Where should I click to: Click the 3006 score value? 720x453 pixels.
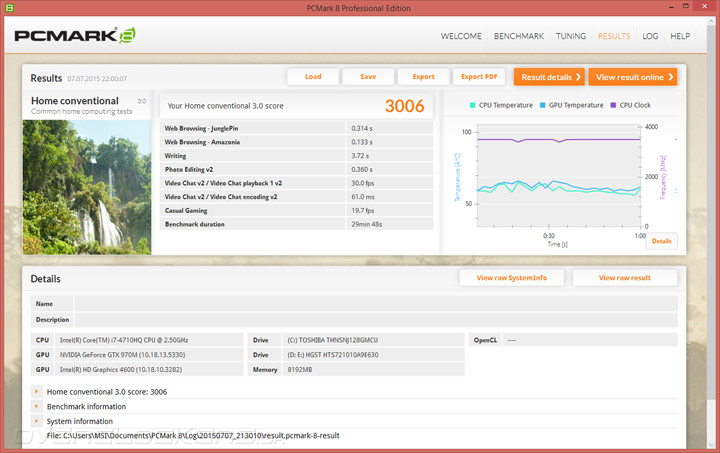point(405,106)
